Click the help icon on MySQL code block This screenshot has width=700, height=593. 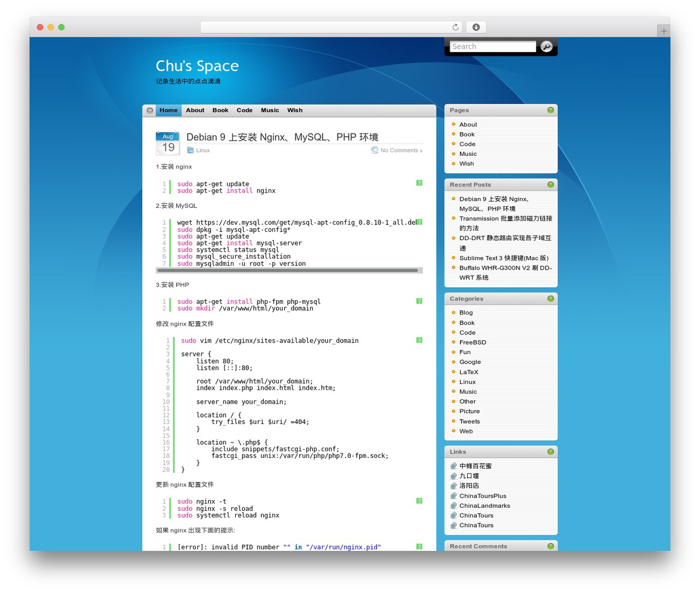point(419,222)
